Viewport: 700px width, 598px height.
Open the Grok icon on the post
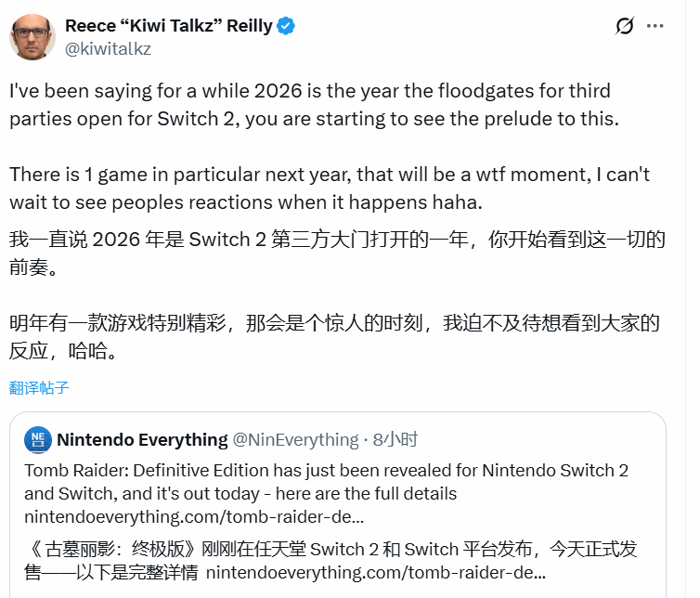[625, 26]
